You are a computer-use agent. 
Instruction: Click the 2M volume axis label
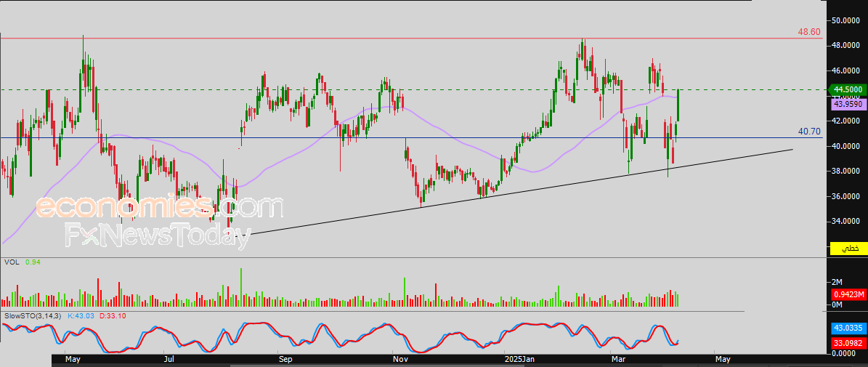[837, 282]
